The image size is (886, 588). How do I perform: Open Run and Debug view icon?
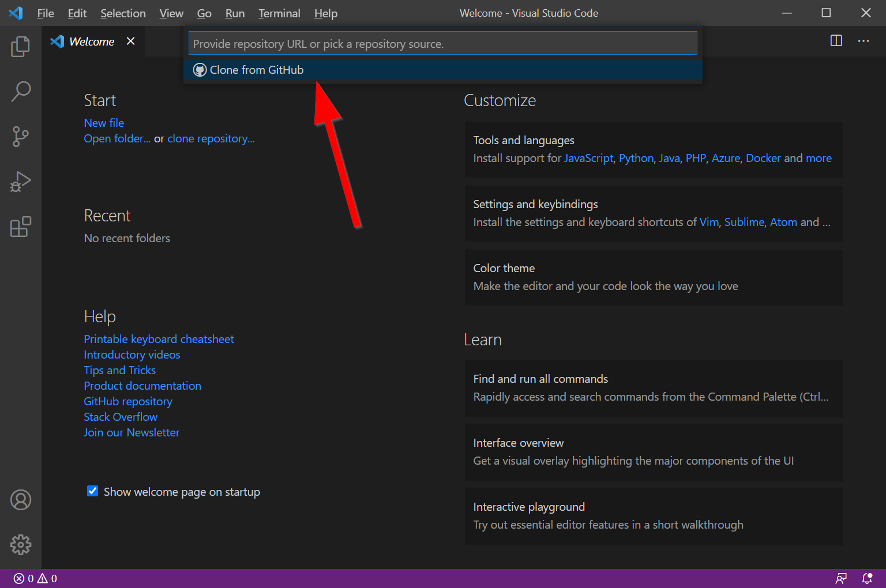point(21,182)
